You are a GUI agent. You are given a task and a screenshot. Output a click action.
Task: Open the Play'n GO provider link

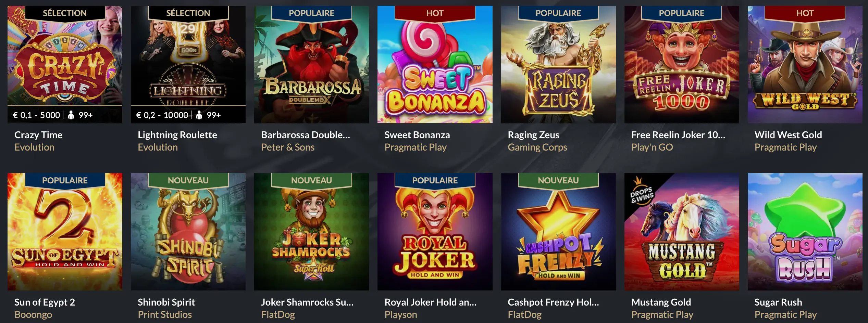652,147
